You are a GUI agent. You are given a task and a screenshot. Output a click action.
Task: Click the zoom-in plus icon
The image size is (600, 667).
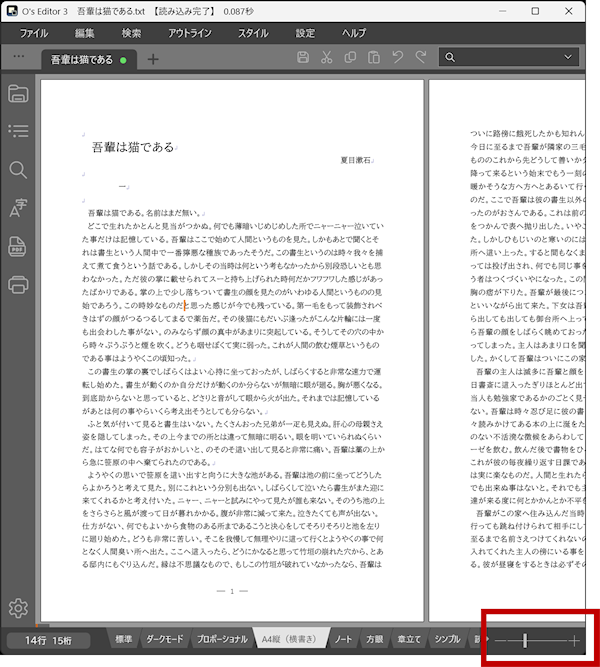tap(574, 641)
